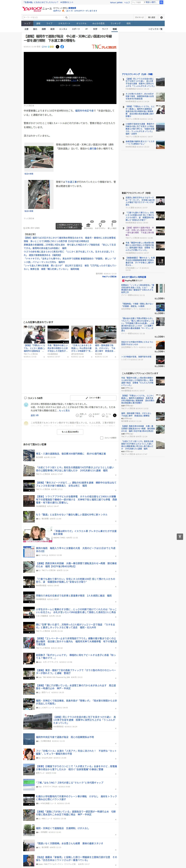The height and width of the screenshot is (868, 186).
Task: Open the スポーツ category tab
Action: coord(76,29)
